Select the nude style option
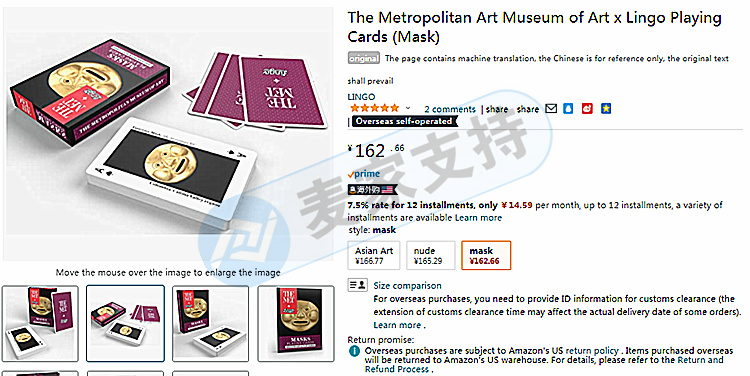 tap(431, 255)
